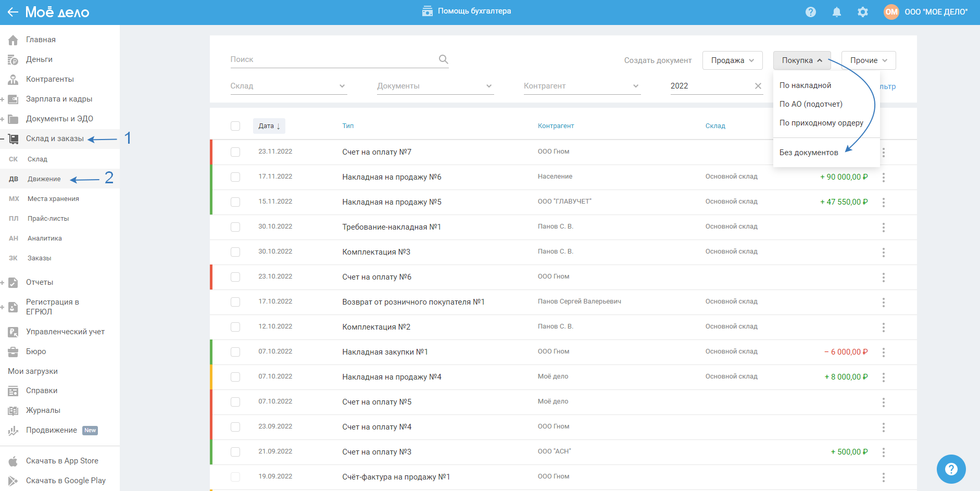Open Помощь бухгалтера link
Screen dimensions: 980x491
pyautogui.click(x=467, y=11)
